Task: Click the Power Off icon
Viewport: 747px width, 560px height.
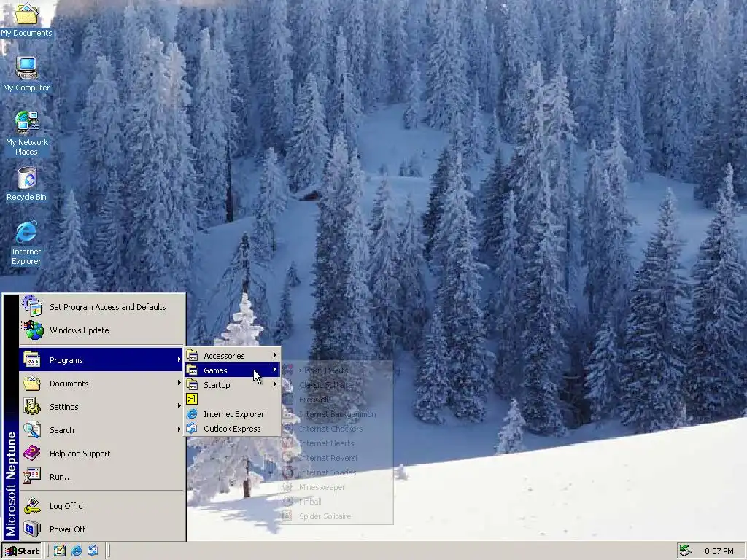Action: click(x=32, y=529)
